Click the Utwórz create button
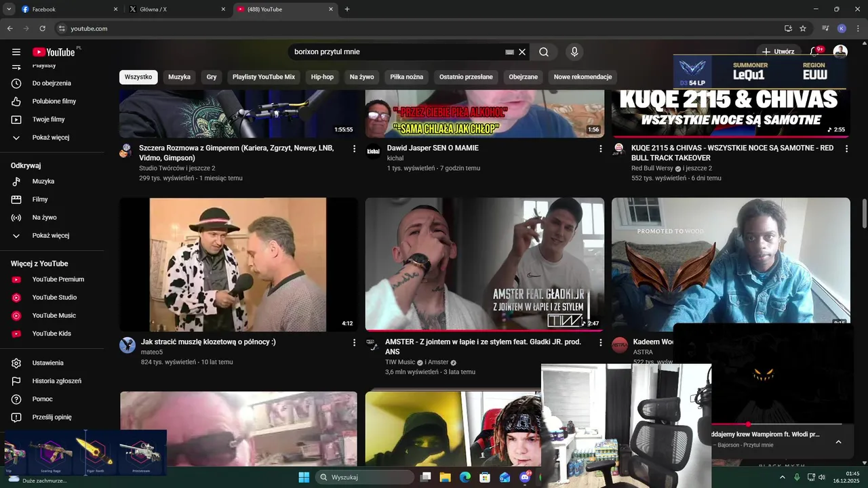This screenshot has width=868, height=488. (778, 52)
